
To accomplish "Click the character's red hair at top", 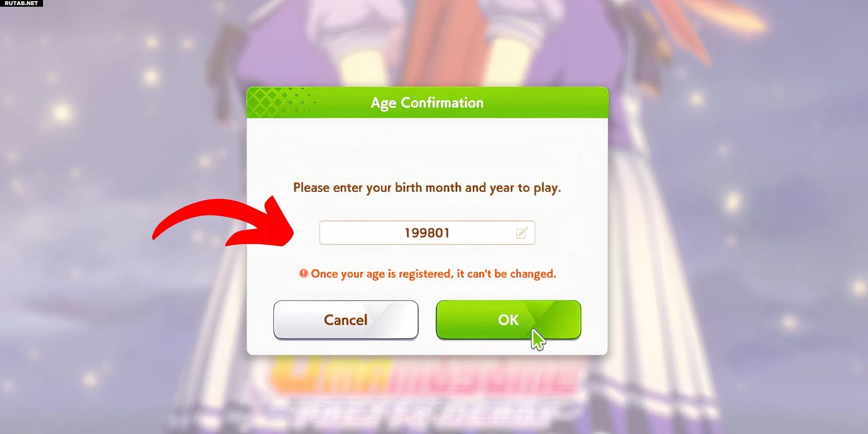I will point(446,39).
